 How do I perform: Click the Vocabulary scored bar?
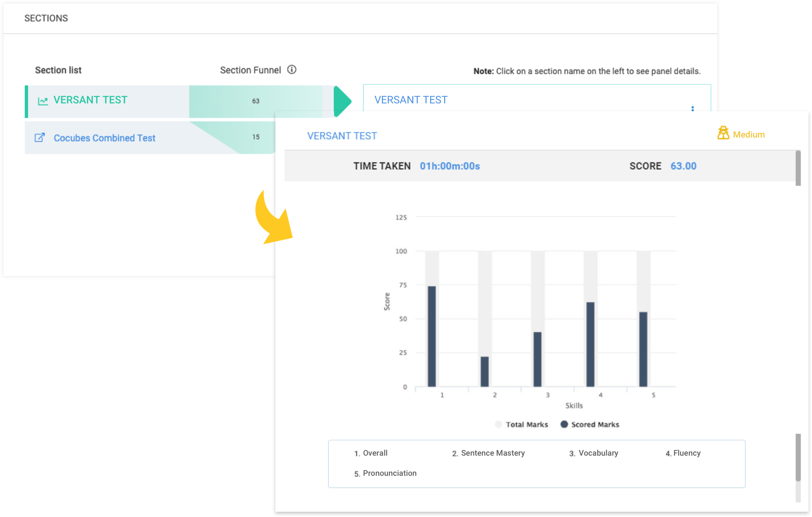(538, 359)
